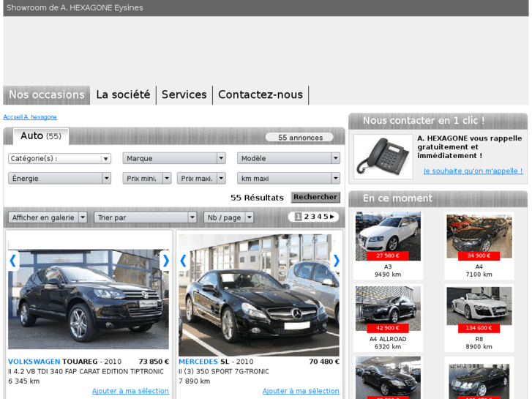Viewport: 532px width, 399px height.
Task: Click the 55 annonces badge
Action: click(300, 138)
